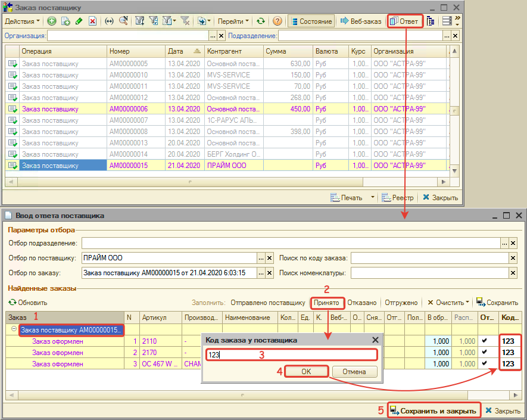
Task: Find an order by number icon
Action: [x=123, y=21]
